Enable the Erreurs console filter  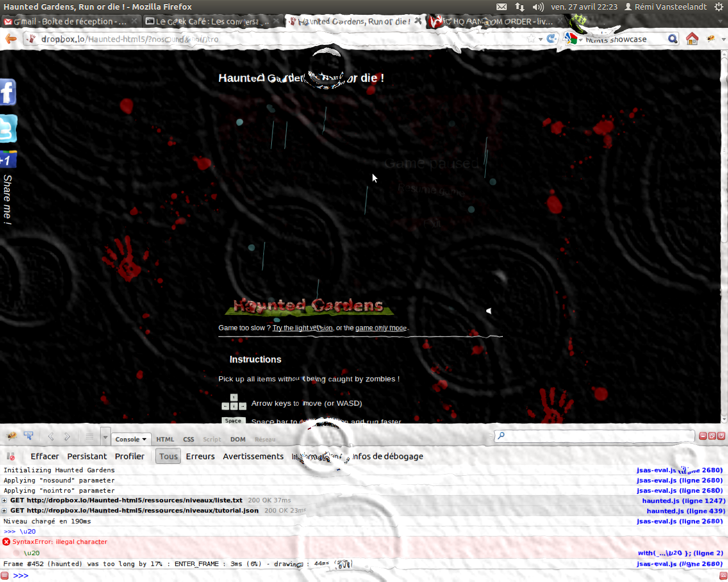[x=200, y=456]
